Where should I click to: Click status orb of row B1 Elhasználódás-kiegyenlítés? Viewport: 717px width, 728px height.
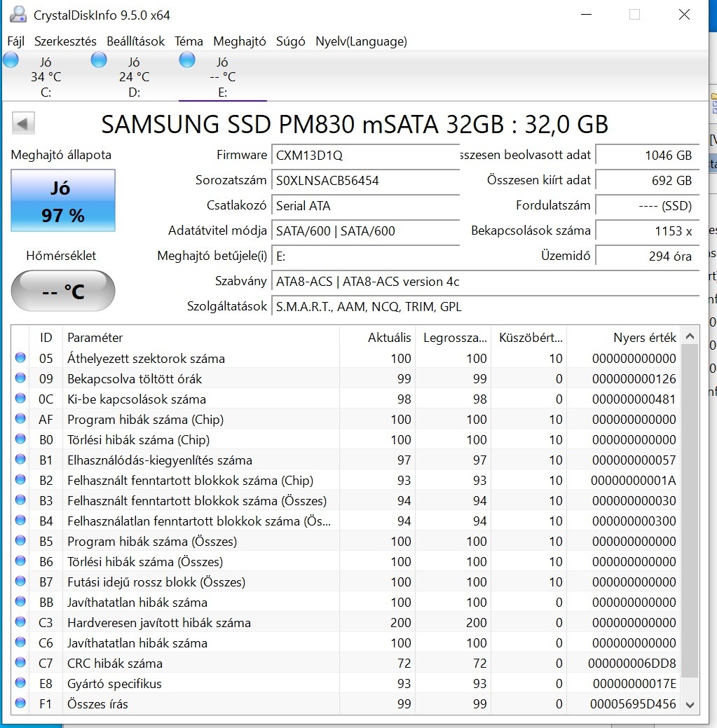point(20,459)
